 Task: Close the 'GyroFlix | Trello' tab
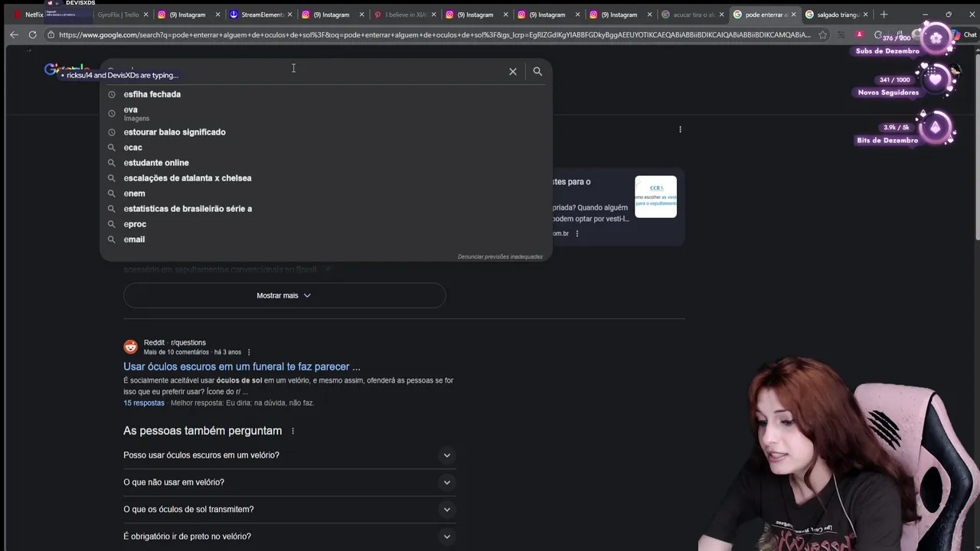click(x=146, y=15)
